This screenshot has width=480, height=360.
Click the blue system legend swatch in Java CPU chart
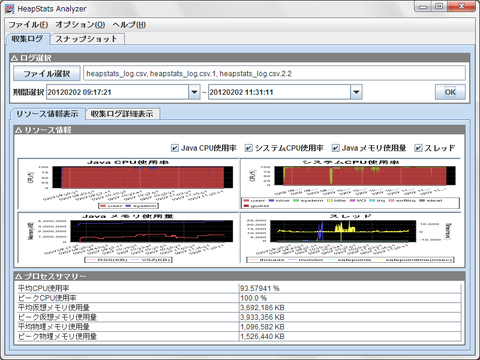[x=128, y=206]
